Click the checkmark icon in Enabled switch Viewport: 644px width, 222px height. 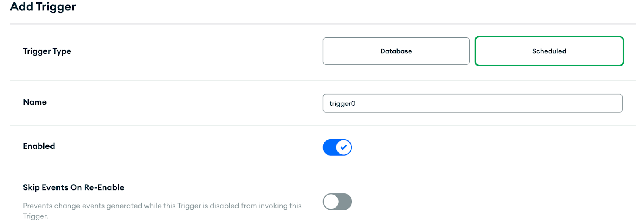344,147
